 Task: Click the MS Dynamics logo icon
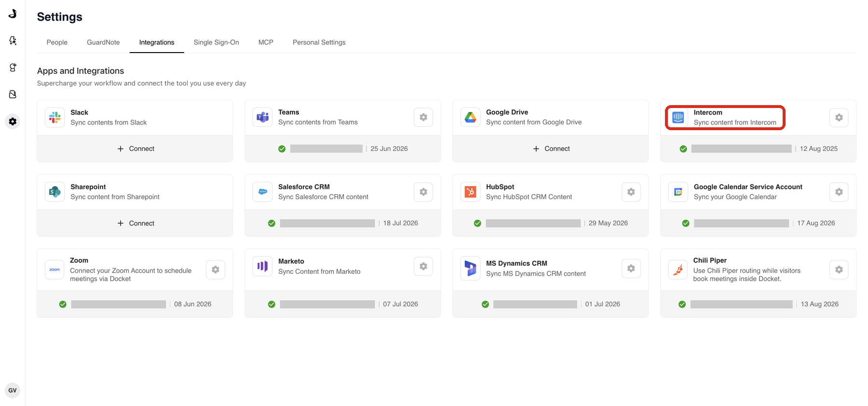(x=471, y=268)
